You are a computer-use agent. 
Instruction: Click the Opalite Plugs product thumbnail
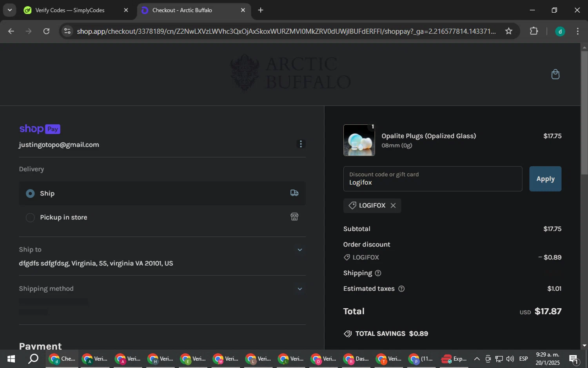tap(359, 140)
